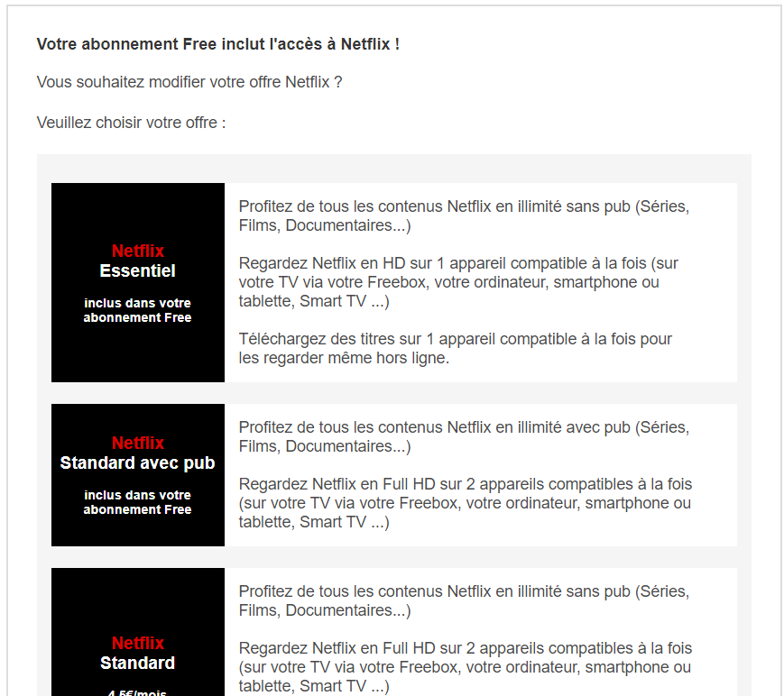The height and width of the screenshot is (696, 784).
Task: Click 'Veuillez choisir votre offre' prompt text
Action: click(131, 123)
